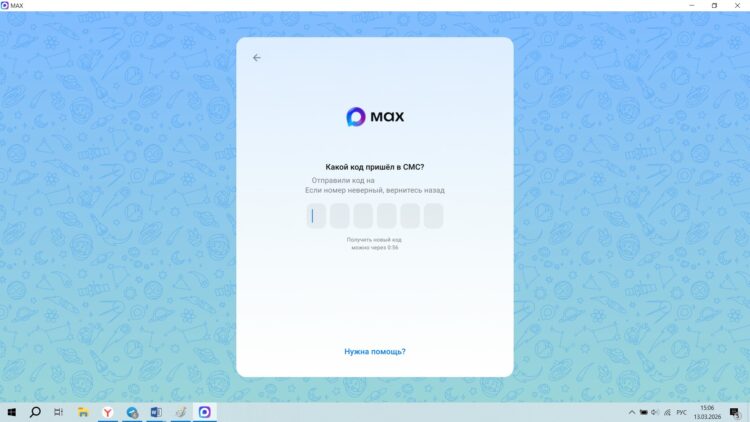Launch Yandex Browser from the taskbar
Screen dimensions: 750x422
point(108,412)
